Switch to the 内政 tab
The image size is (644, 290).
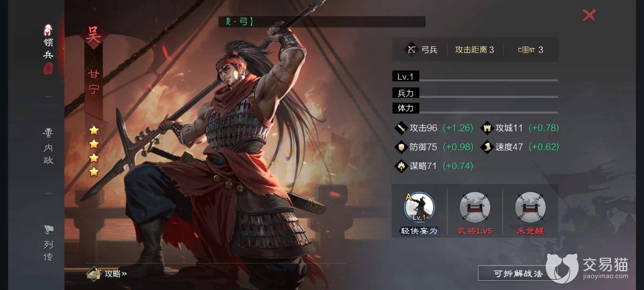coord(48,147)
